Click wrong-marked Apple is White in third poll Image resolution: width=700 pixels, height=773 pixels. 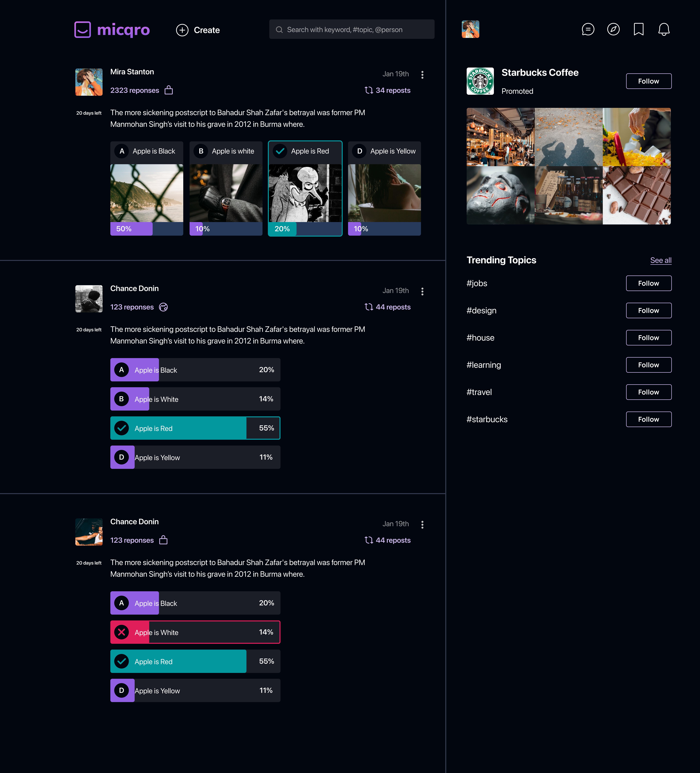pyautogui.click(x=195, y=632)
